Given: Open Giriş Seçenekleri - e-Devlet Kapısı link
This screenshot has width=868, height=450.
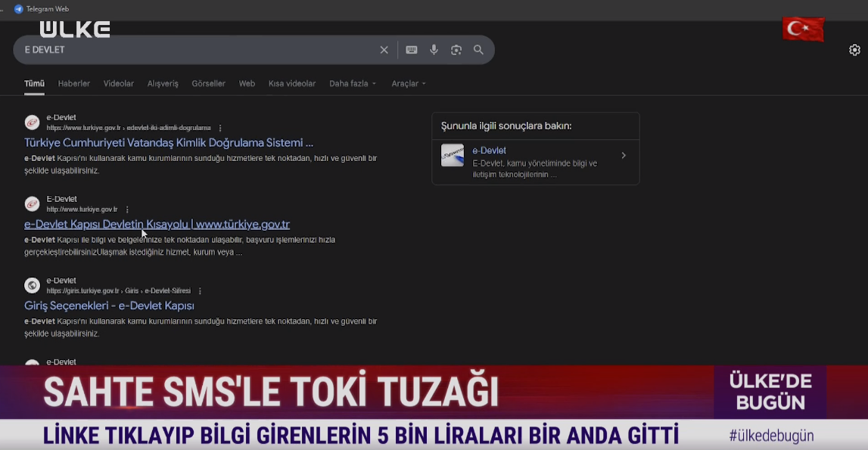Looking at the screenshot, I should pos(109,306).
